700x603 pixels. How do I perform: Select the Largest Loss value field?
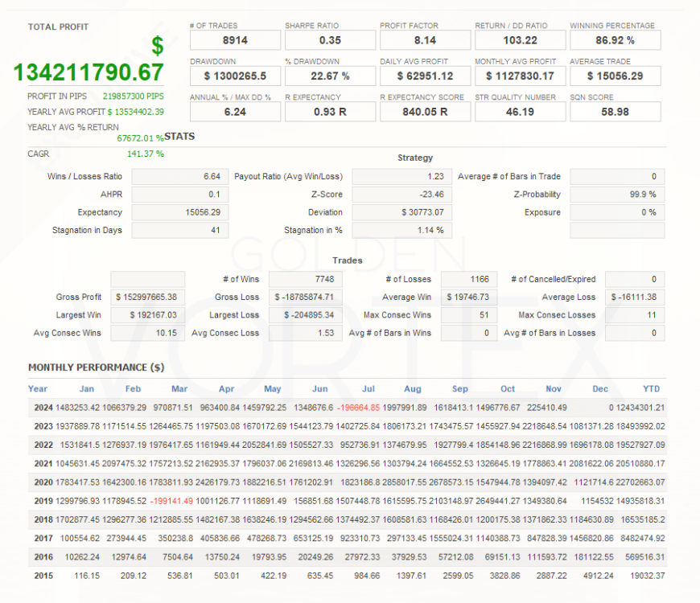pyautogui.click(x=305, y=315)
